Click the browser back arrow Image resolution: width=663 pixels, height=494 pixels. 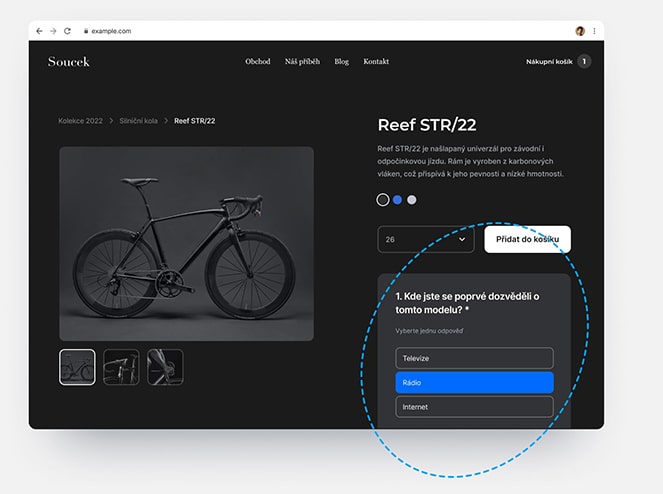[40, 31]
